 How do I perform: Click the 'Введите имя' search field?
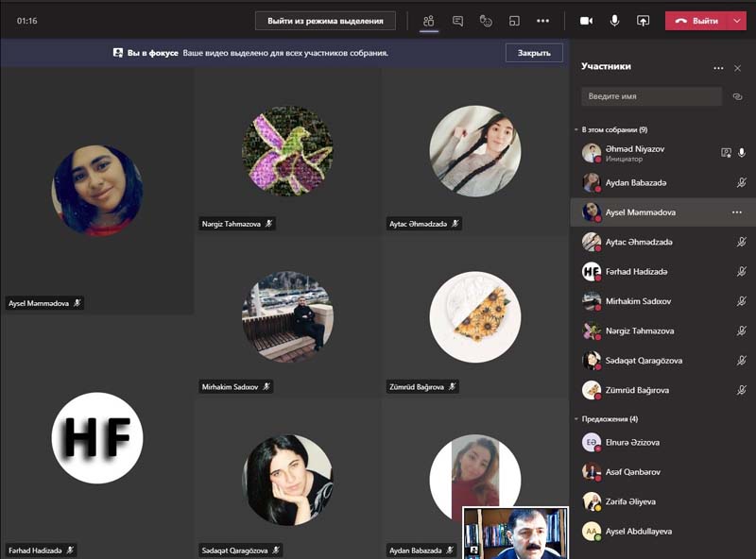click(x=650, y=96)
